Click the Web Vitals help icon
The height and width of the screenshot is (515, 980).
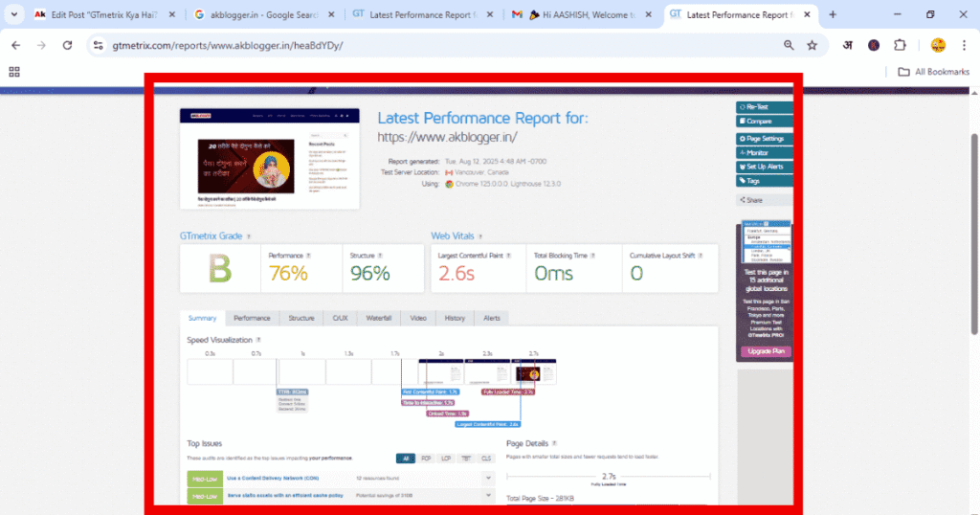tap(480, 236)
